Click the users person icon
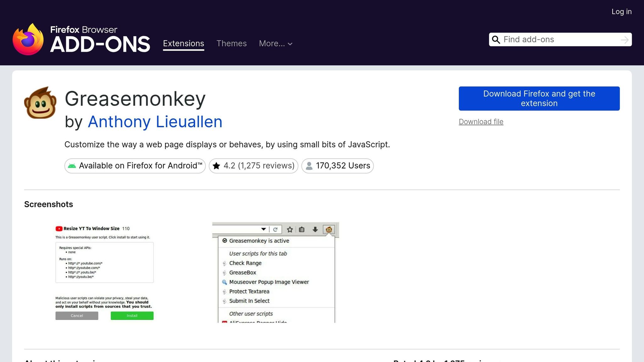This screenshot has width=644, height=362. coord(309,166)
